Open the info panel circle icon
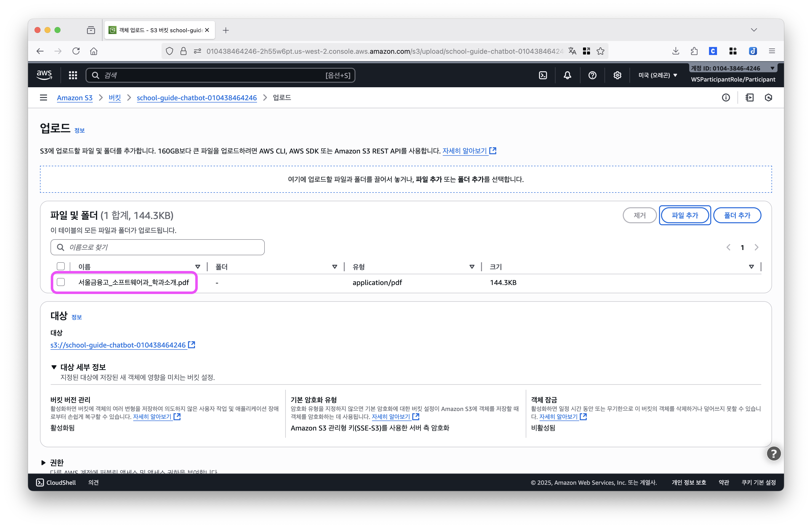812x528 pixels. coord(726,98)
